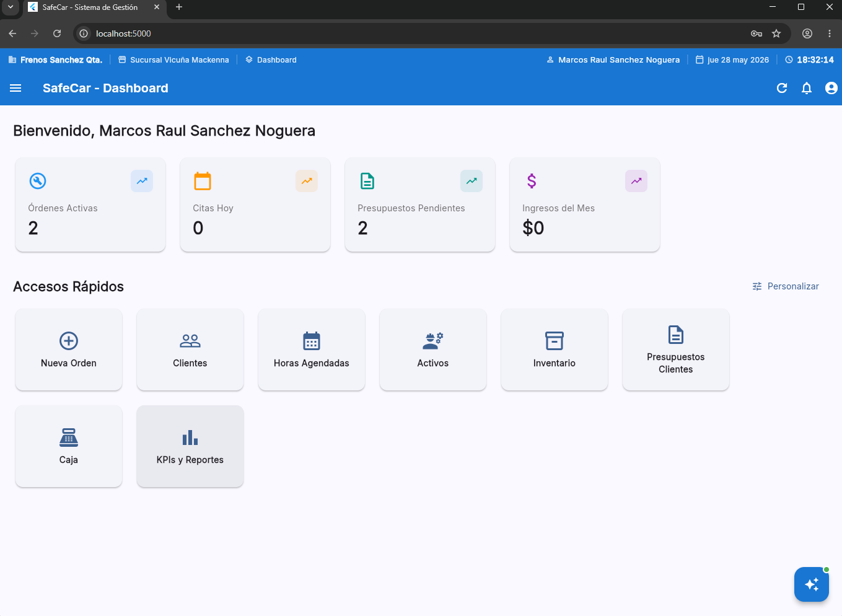Click the document icon of Presupuestos Clientes

coord(676,335)
